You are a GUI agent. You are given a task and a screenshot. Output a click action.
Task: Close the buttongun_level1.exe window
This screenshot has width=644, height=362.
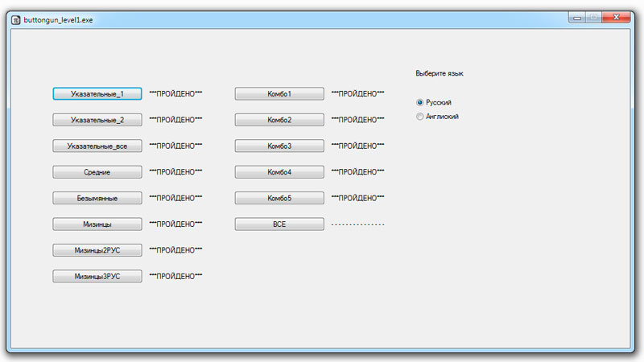(616, 17)
